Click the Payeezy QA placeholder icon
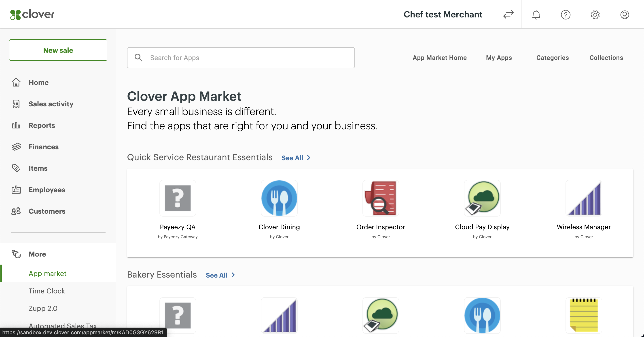The width and height of the screenshot is (644, 337). click(178, 198)
